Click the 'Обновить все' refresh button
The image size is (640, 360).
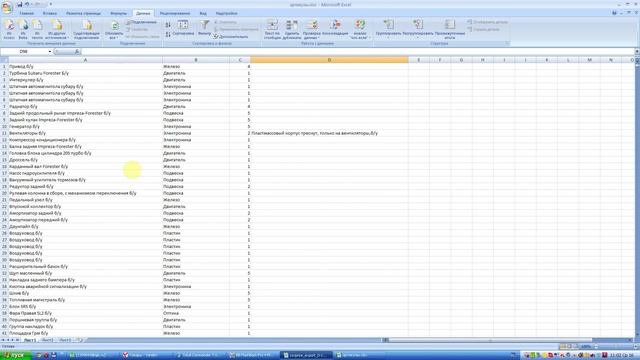[x=114, y=30]
